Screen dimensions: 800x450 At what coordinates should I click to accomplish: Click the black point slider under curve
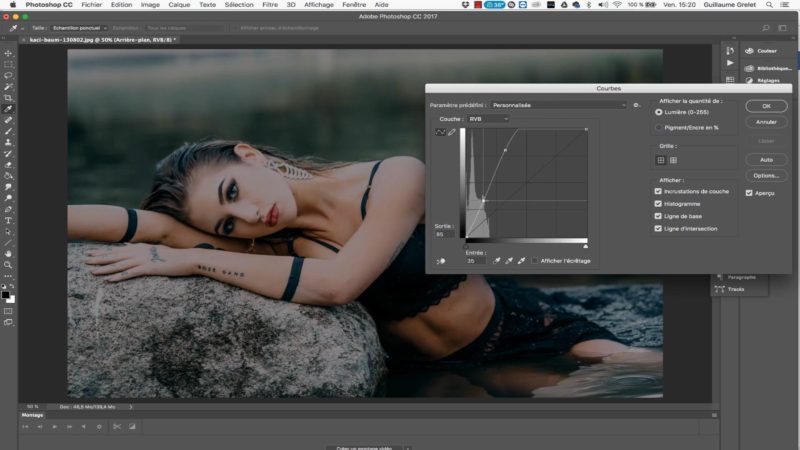pyautogui.click(x=465, y=246)
